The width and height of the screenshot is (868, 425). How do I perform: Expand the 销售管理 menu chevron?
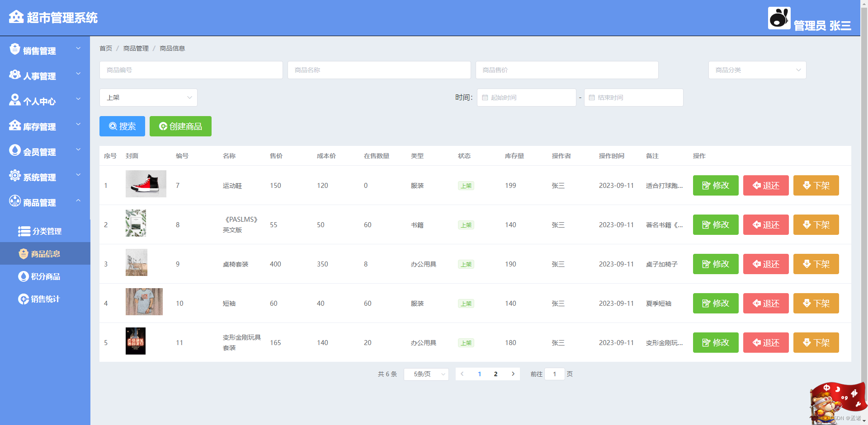(x=78, y=48)
